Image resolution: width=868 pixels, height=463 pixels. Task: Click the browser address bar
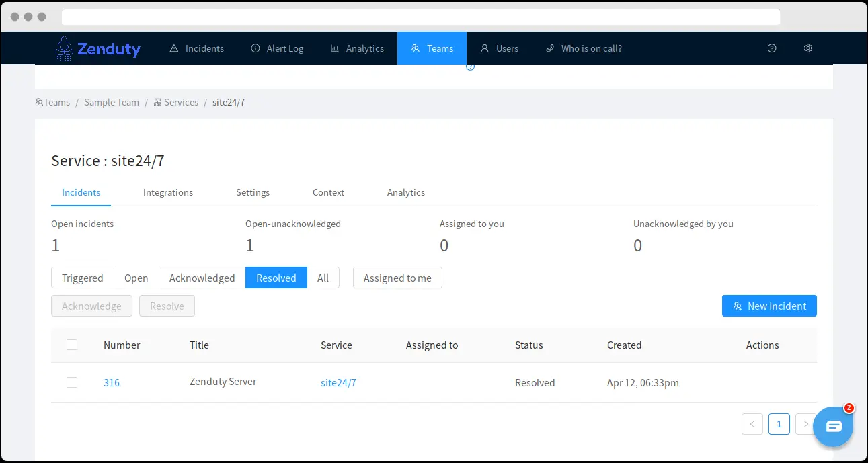click(x=421, y=17)
